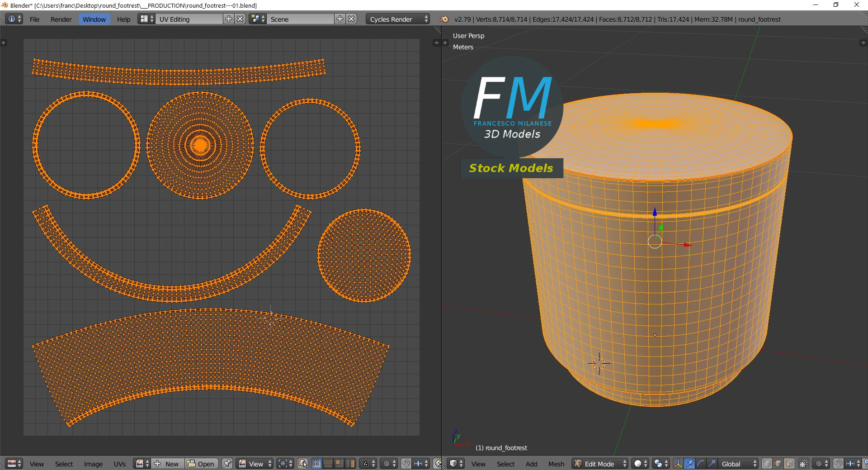
Task: Open the Window menu
Action: pyautogui.click(x=94, y=19)
